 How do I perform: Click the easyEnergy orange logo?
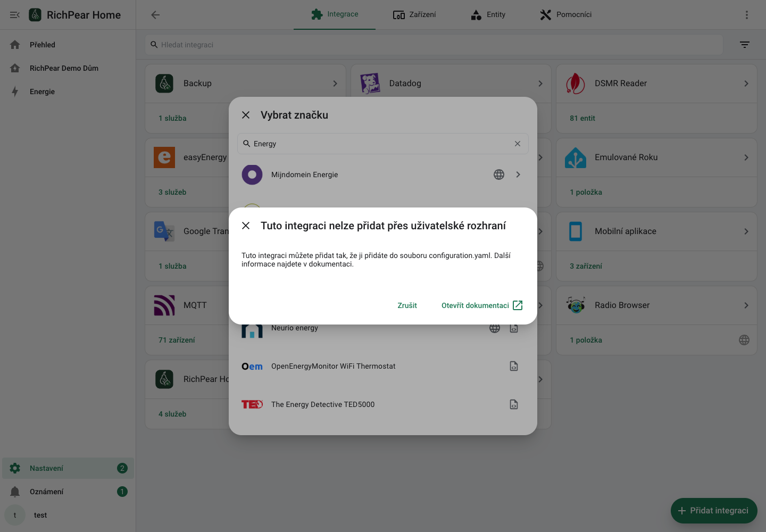(164, 157)
